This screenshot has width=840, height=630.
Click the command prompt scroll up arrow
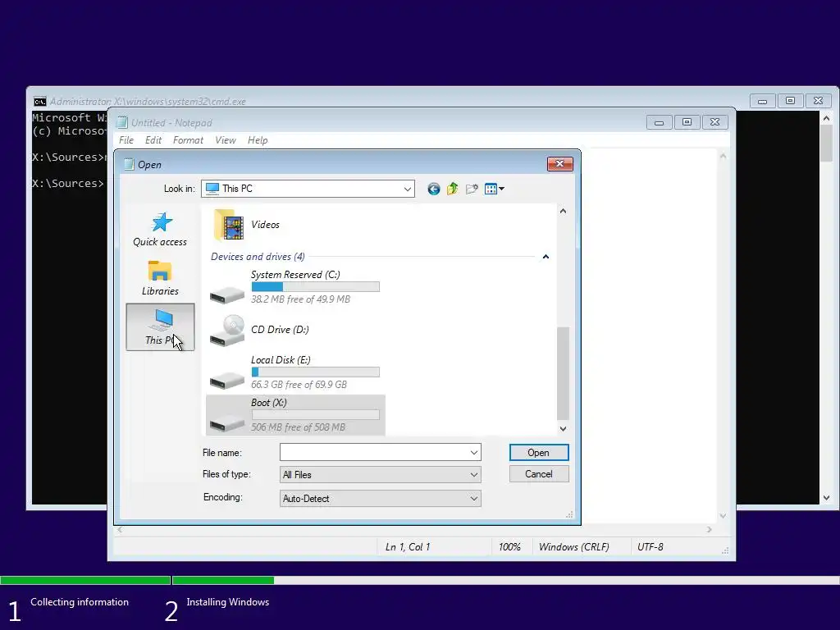click(826, 118)
